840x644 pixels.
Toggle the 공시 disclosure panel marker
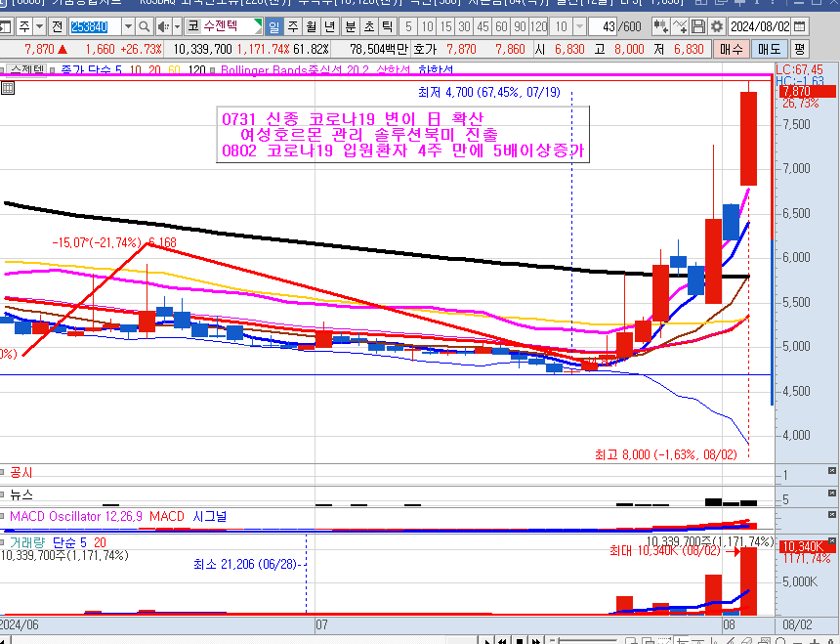[4, 472]
